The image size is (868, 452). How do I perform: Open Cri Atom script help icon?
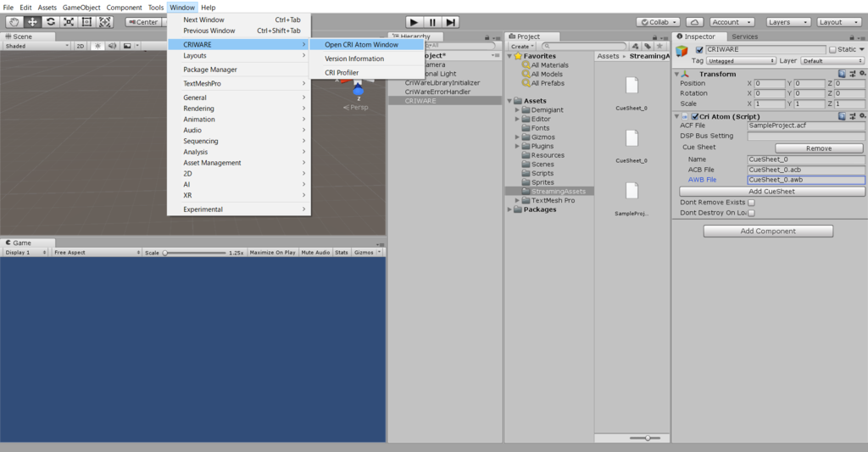842,116
